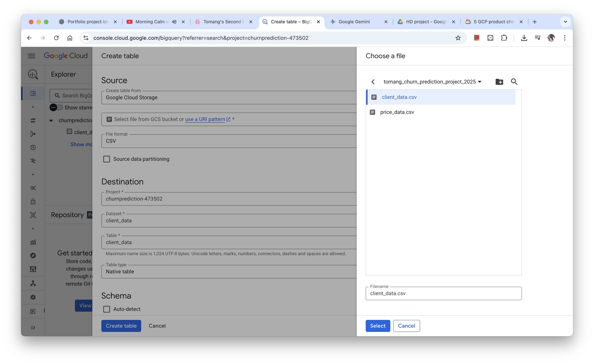Click the site information icon in address bar
The width and height of the screenshot is (594, 364).
point(86,38)
